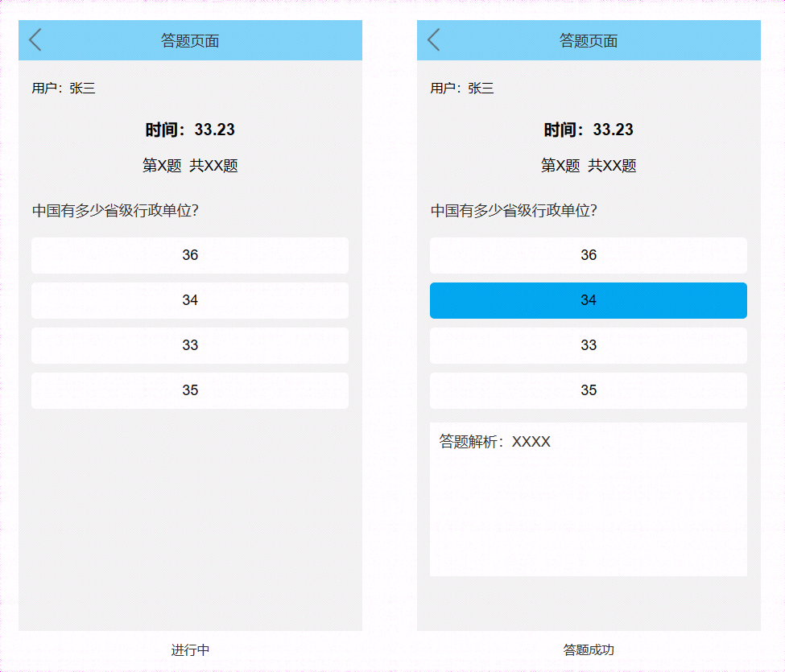Click the back arrow on the right screen

(432, 39)
